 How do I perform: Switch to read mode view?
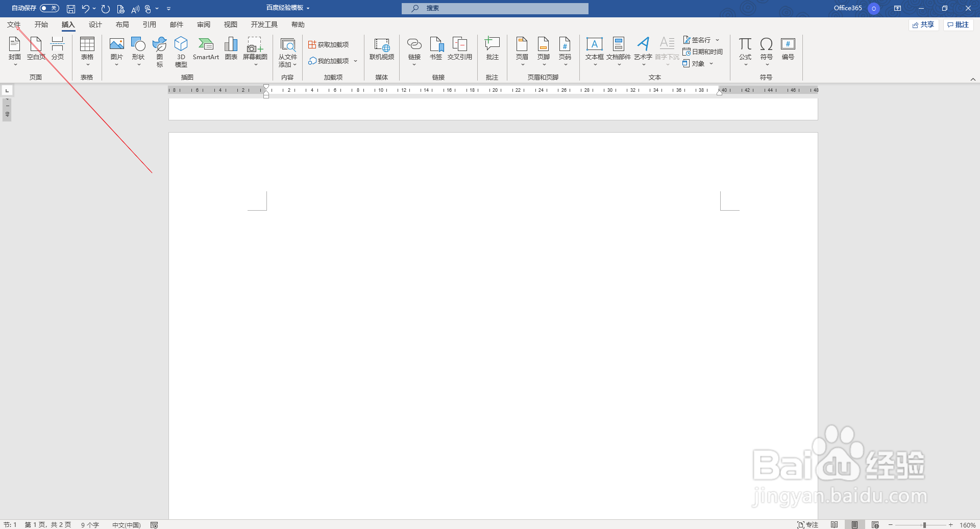click(834, 524)
